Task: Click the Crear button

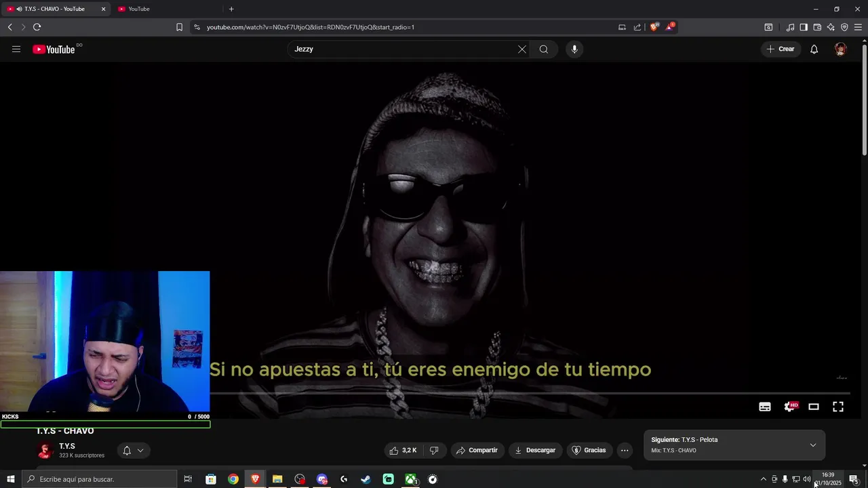Action: (781, 49)
